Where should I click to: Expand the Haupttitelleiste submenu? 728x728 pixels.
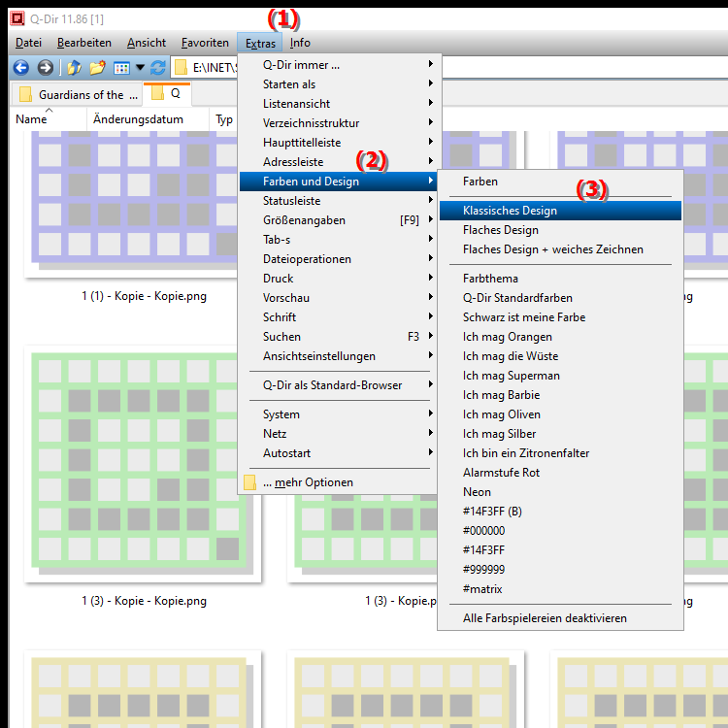click(338, 143)
